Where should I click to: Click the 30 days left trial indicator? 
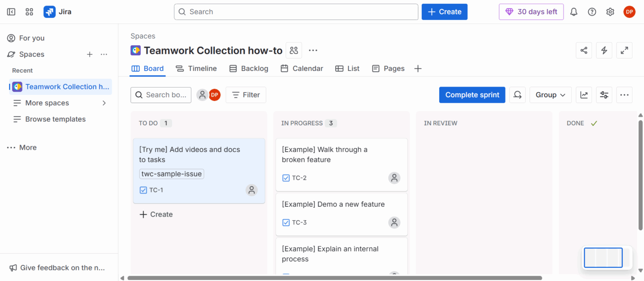(x=531, y=12)
